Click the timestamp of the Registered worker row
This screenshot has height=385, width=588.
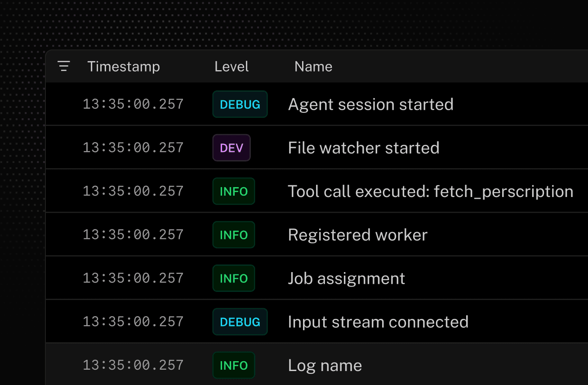[133, 234]
